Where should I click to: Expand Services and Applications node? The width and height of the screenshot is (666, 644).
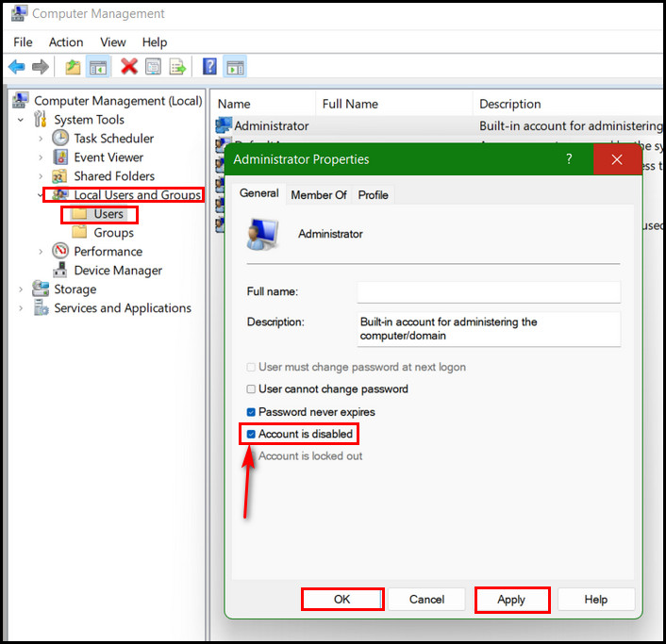pyautogui.click(x=21, y=307)
